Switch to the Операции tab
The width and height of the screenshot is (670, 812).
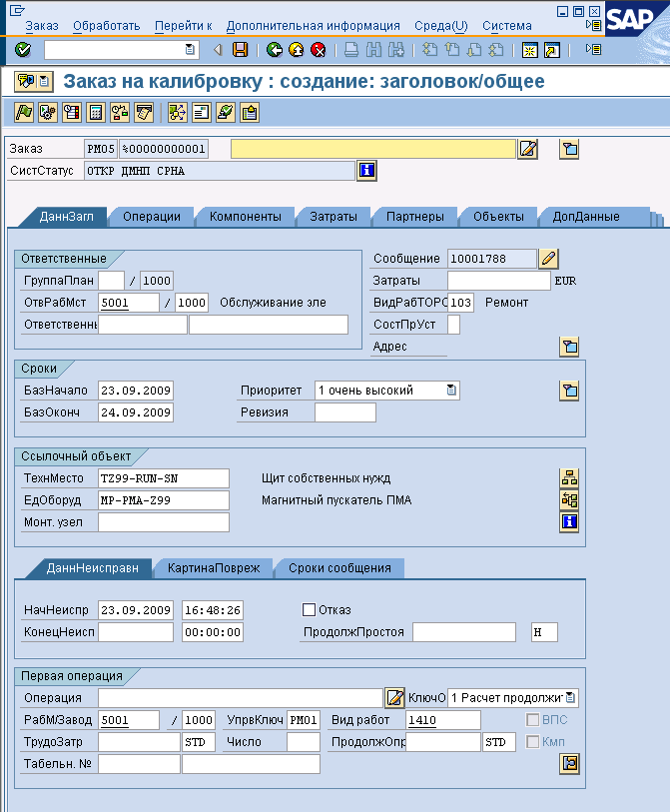(x=152, y=217)
